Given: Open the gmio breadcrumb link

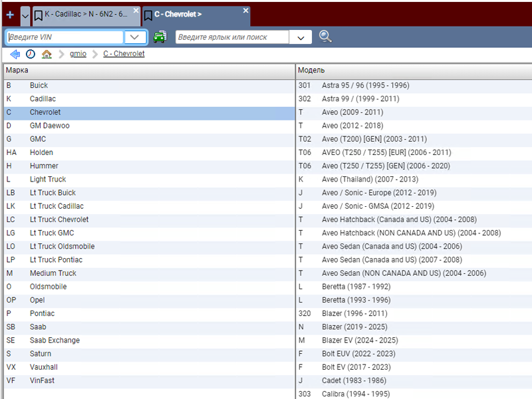Looking at the screenshot, I should tap(78, 54).
